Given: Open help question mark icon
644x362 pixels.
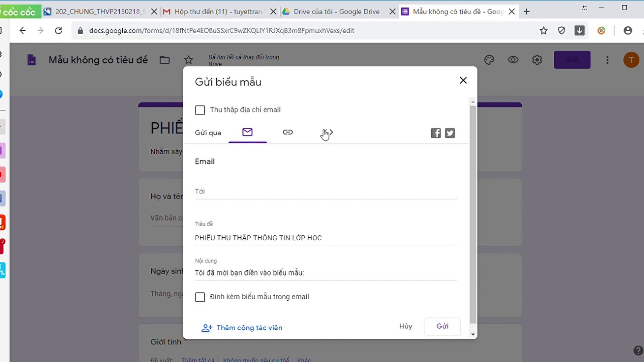Looking at the screenshot, I should [x=637, y=351].
